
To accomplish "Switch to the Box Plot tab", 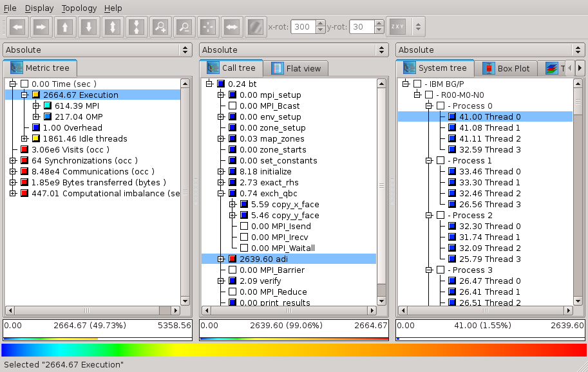I will 506,68.
